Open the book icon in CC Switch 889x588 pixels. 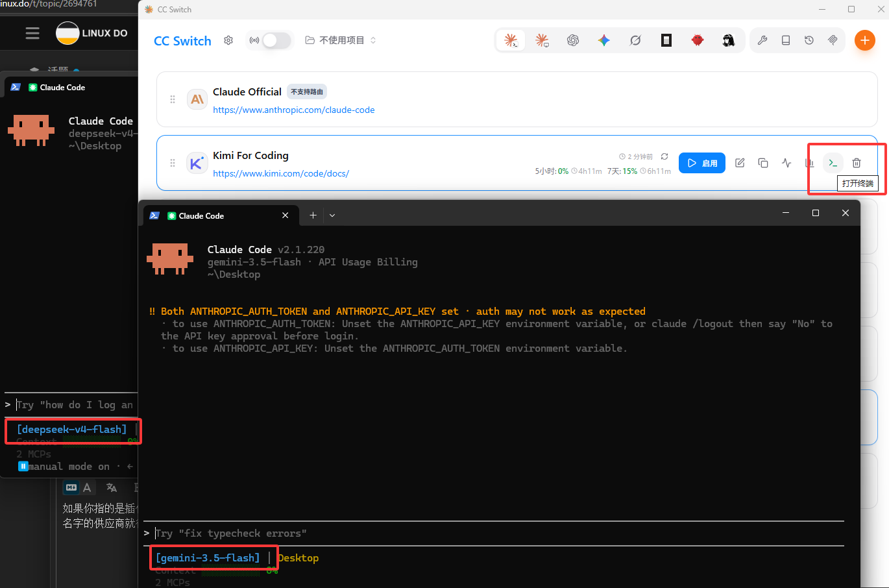[786, 40]
